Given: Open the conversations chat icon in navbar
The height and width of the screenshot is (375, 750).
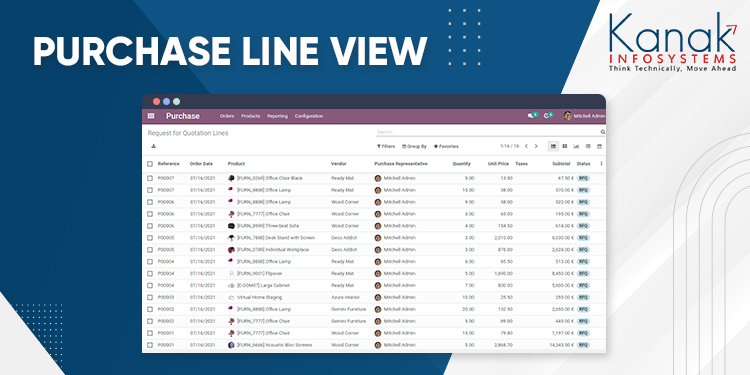Looking at the screenshot, I should pyautogui.click(x=530, y=116).
